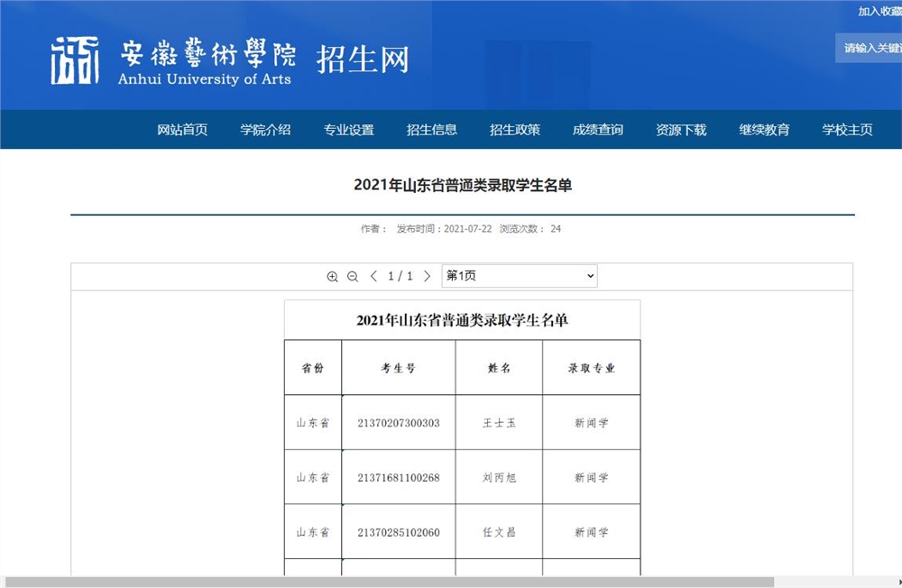
Task: Click 山东省 in 任文昌's row
Action: (x=313, y=532)
